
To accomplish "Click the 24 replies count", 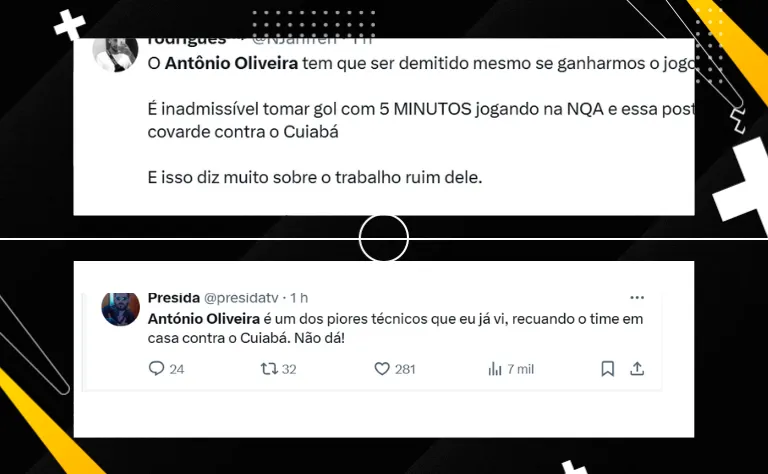I will click(177, 369).
